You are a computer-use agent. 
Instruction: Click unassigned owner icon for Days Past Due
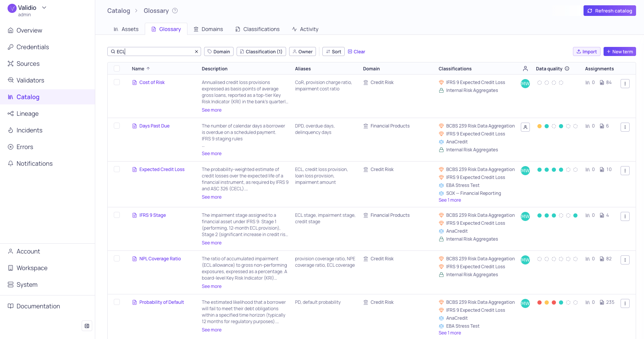(x=525, y=127)
